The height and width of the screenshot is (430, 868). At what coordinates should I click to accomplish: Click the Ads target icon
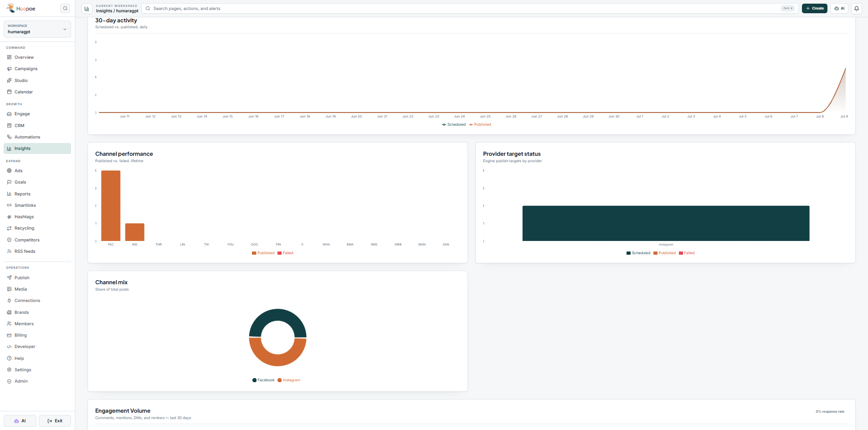tap(9, 171)
